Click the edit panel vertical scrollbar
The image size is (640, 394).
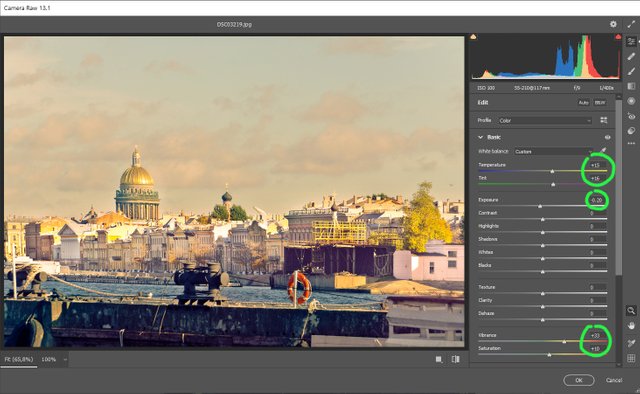coord(619,188)
